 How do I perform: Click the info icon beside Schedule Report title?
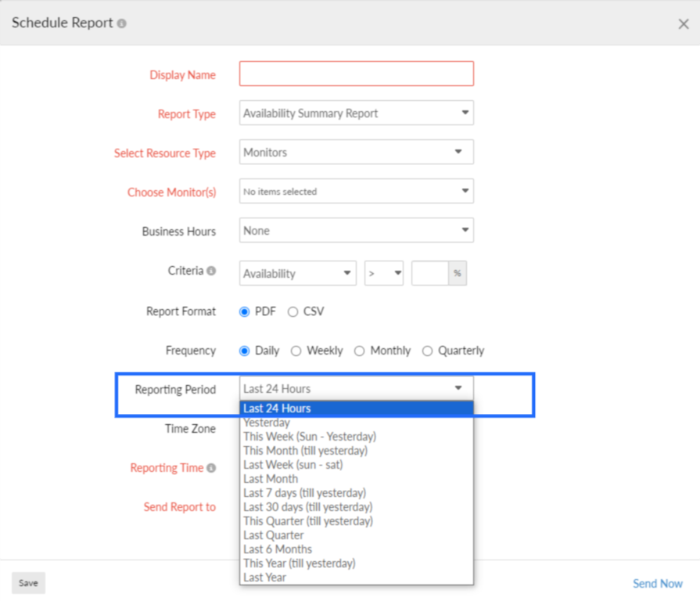tap(121, 23)
